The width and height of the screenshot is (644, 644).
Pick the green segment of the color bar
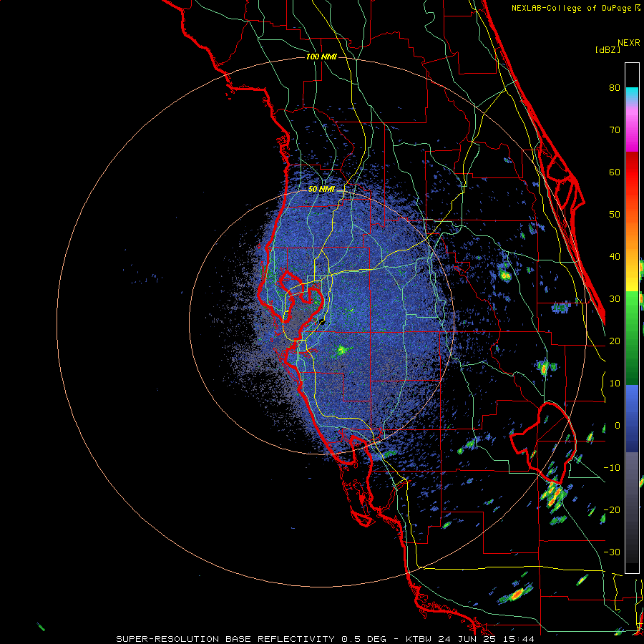(x=632, y=338)
